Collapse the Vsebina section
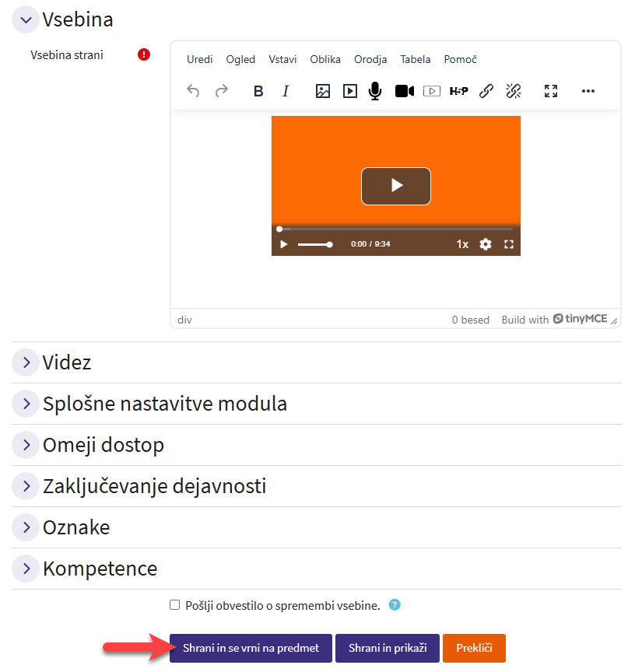 pos(26,19)
